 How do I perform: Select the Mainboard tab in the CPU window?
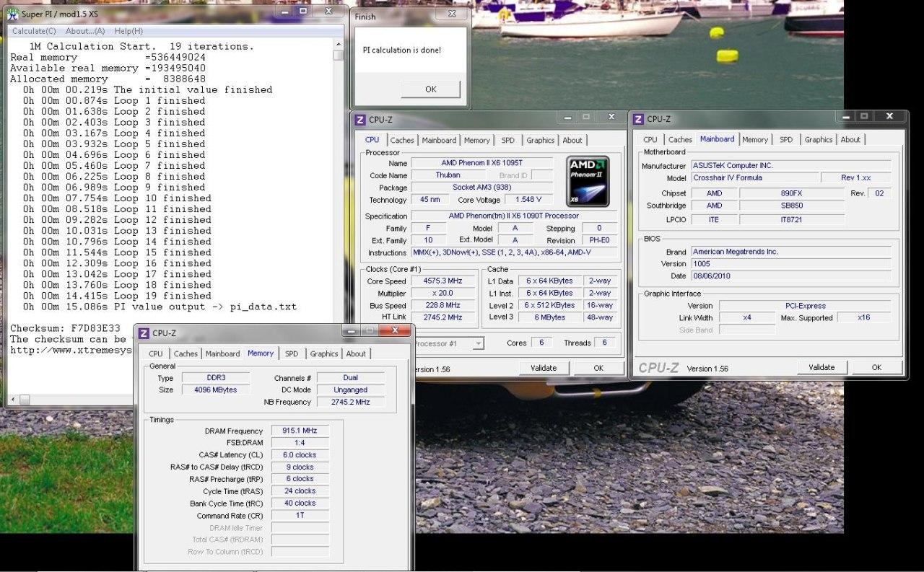click(439, 141)
